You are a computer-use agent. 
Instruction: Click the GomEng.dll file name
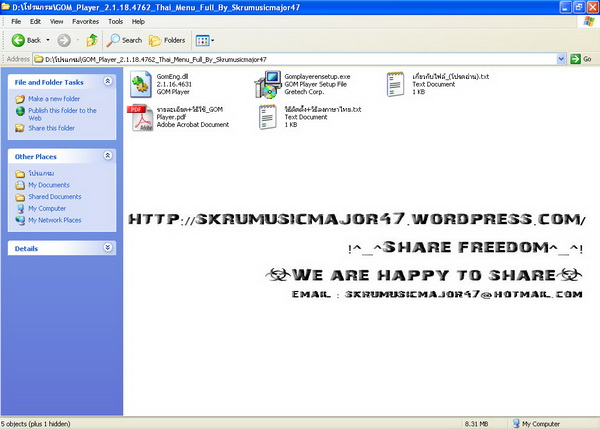[x=172, y=77]
